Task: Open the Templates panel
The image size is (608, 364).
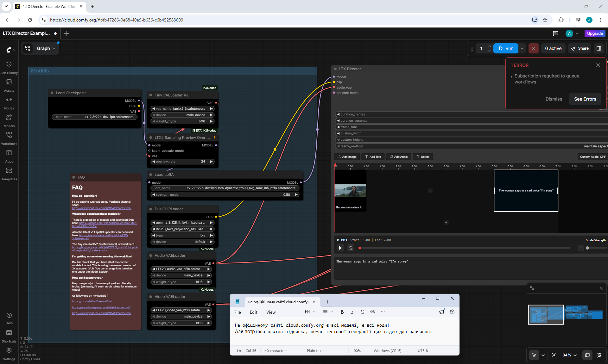Action: (x=9, y=174)
